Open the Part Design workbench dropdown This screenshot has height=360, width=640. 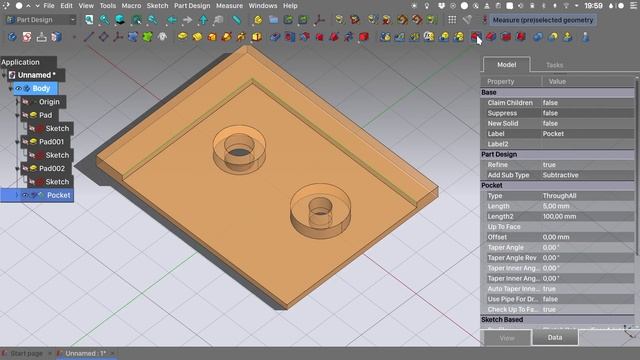tap(40, 20)
